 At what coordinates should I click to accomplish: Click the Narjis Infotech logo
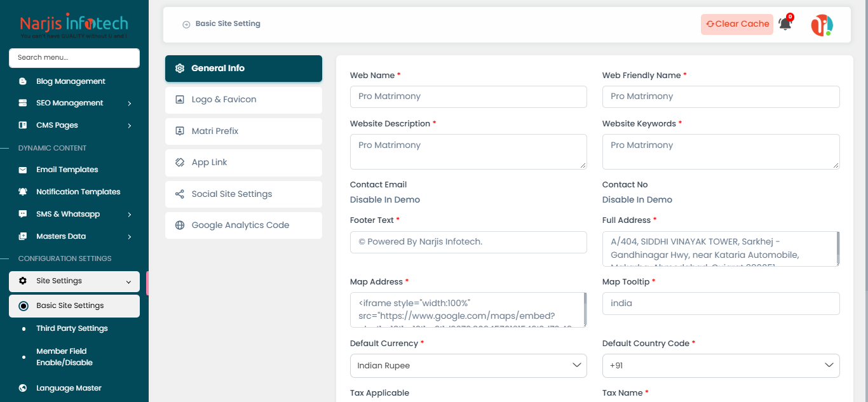pos(74,27)
